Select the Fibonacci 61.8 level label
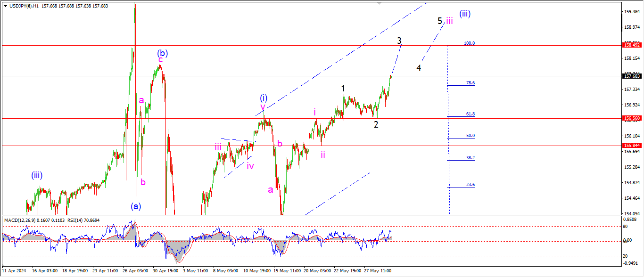This screenshot has width=644, height=277. [x=470, y=114]
